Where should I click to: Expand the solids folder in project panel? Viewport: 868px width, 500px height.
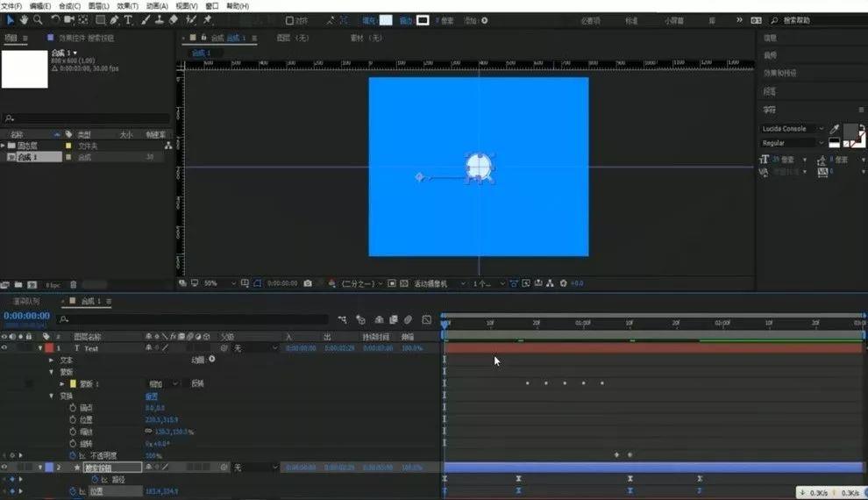pyautogui.click(x=3, y=146)
